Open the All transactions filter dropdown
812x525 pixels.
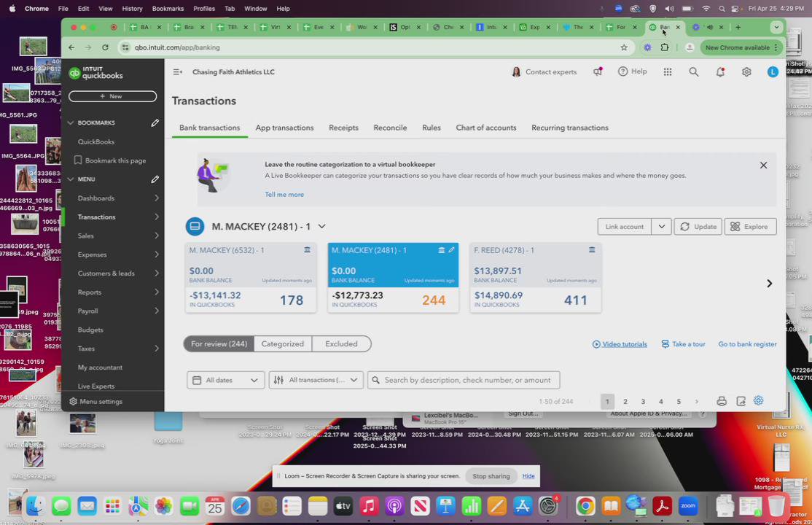pos(316,381)
